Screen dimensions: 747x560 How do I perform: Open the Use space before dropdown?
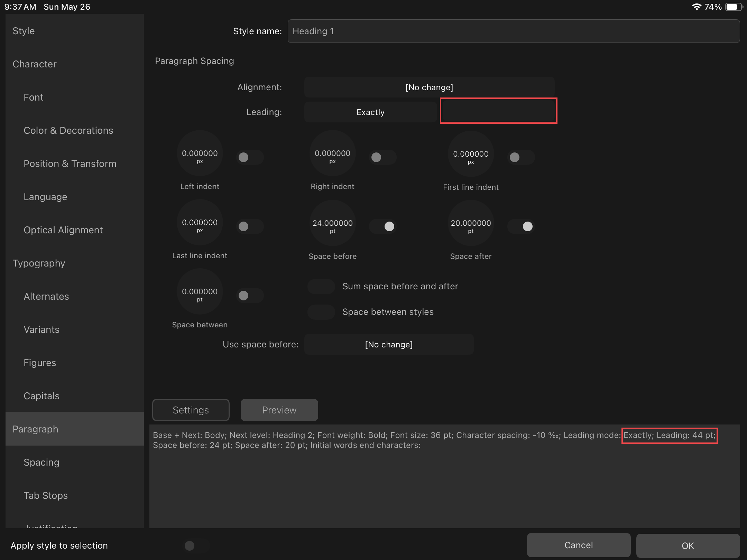pos(389,345)
